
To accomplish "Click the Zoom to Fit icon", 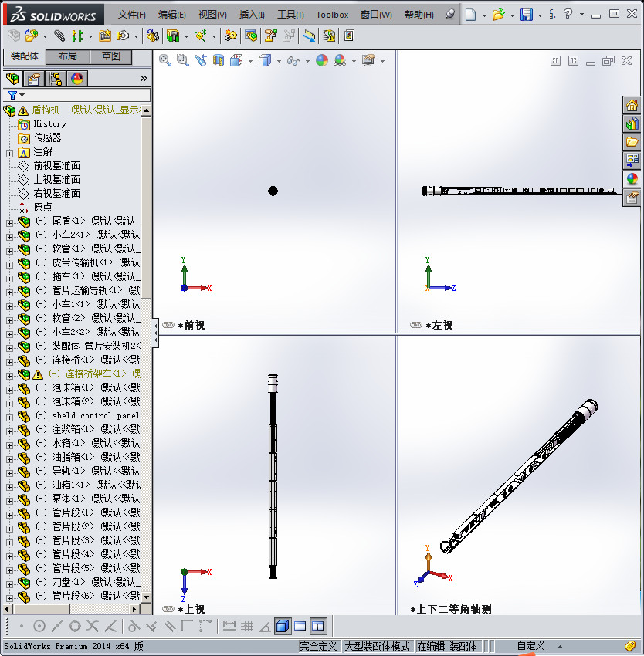I will (165, 61).
